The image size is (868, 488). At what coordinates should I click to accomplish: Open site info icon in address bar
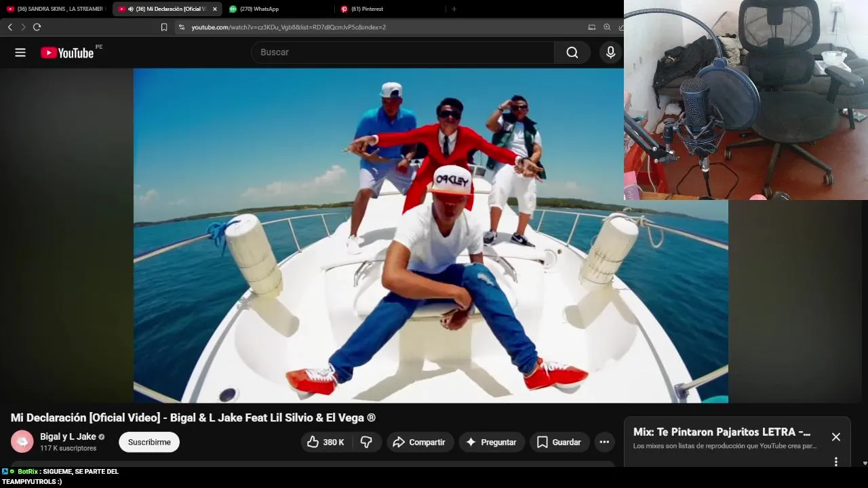click(182, 27)
